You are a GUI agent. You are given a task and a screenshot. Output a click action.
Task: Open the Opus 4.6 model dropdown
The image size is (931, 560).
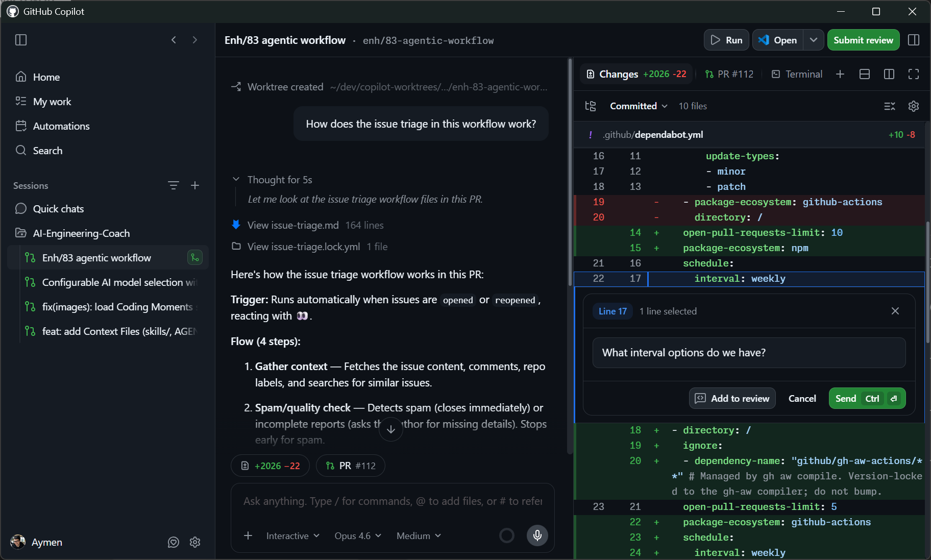pos(358,535)
